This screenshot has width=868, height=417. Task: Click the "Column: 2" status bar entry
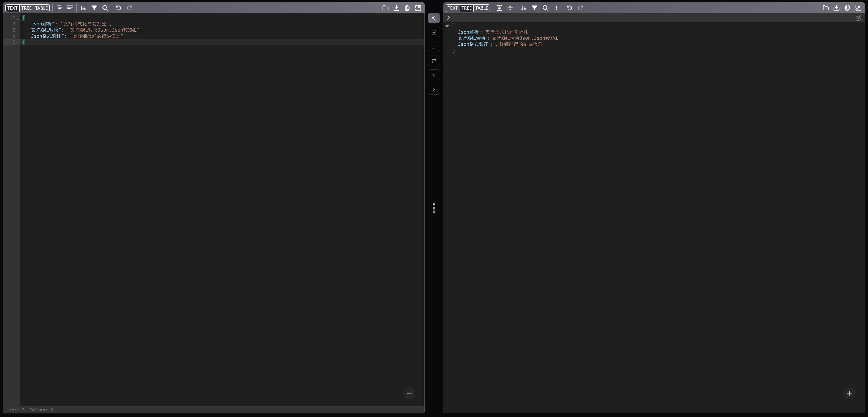point(41,410)
